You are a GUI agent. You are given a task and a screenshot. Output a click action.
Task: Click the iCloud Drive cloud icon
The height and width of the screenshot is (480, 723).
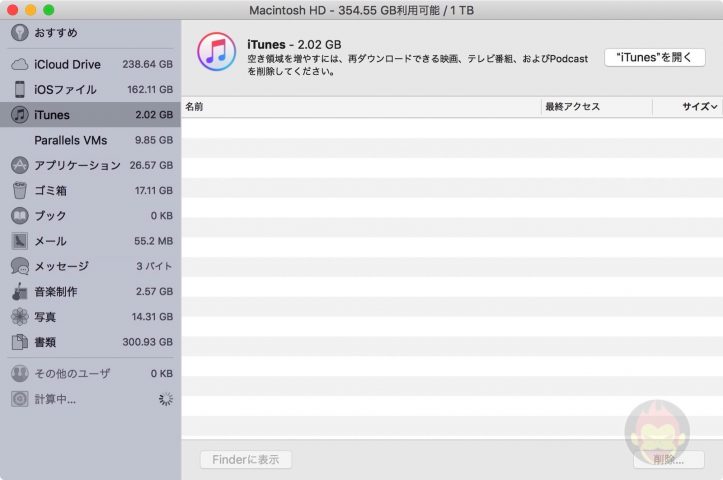point(19,65)
